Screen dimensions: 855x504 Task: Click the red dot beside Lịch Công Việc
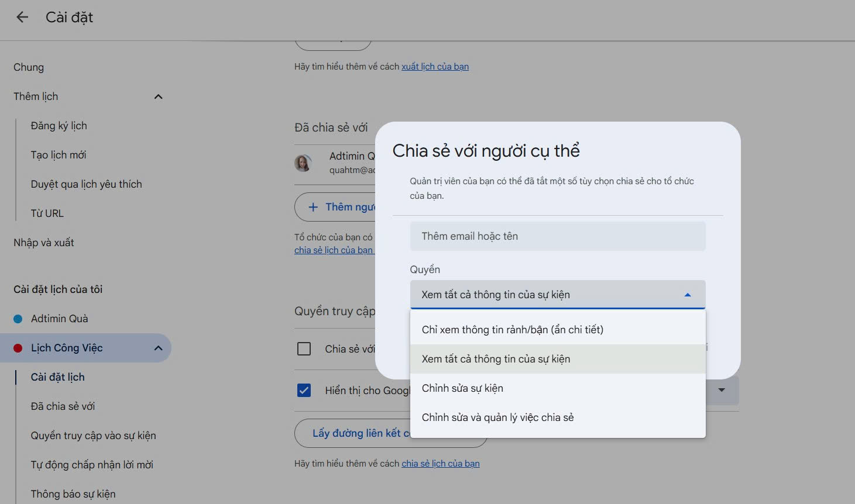[18, 348]
